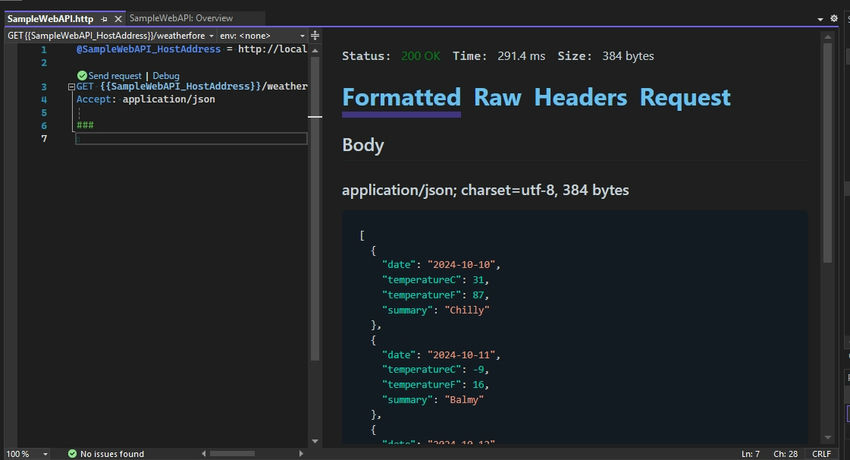
Task: Click the green No issues found checkmark
Action: click(x=72, y=453)
